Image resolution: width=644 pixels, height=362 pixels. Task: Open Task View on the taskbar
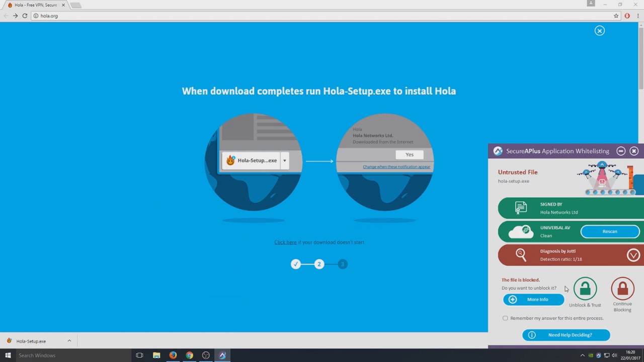coord(139,355)
